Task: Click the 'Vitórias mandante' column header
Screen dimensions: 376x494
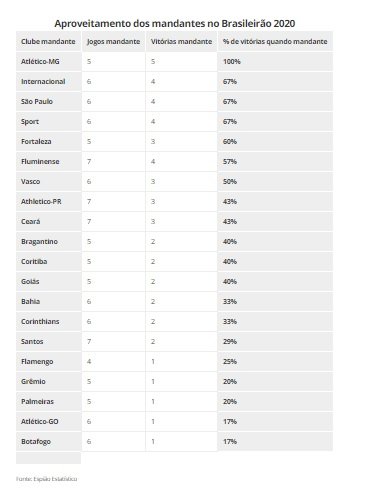Action: pyautogui.click(x=181, y=41)
